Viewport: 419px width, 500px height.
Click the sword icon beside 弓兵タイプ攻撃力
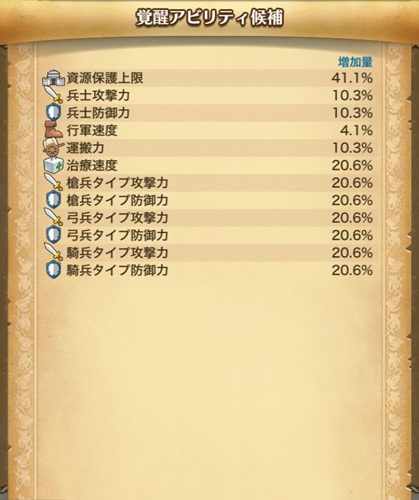(x=53, y=217)
